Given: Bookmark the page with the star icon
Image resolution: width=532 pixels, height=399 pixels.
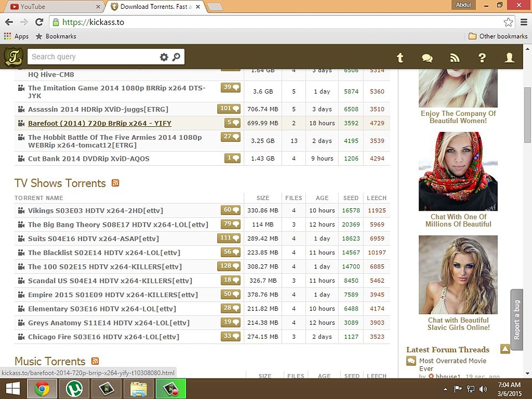Looking at the screenshot, I should [508, 22].
